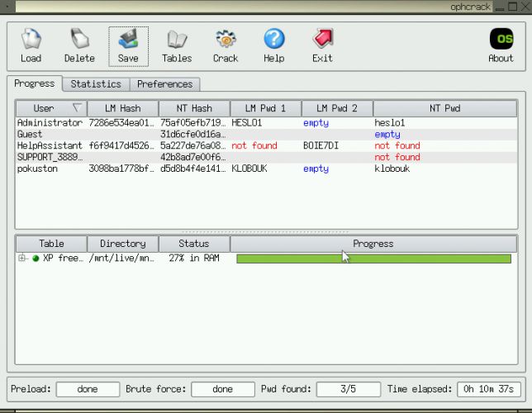Click the '27% in RAM' status cell

[x=194, y=259]
